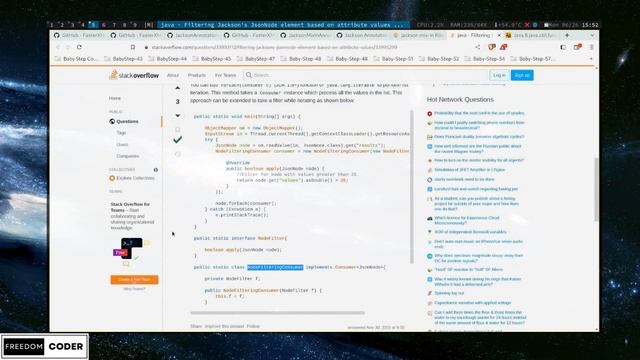Viewport: 640px width, 360px height.
Task: Expand the tab list dropdown arrow
Action: pos(592,36)
